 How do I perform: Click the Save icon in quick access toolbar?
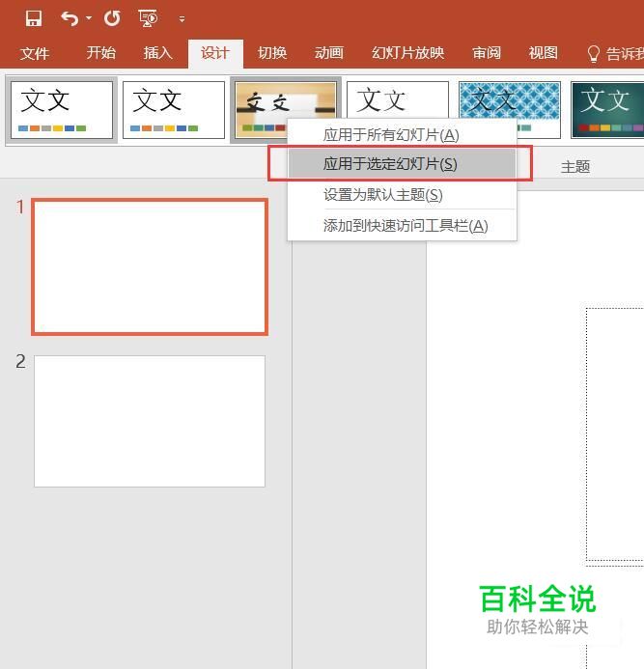tap(34, 18)
